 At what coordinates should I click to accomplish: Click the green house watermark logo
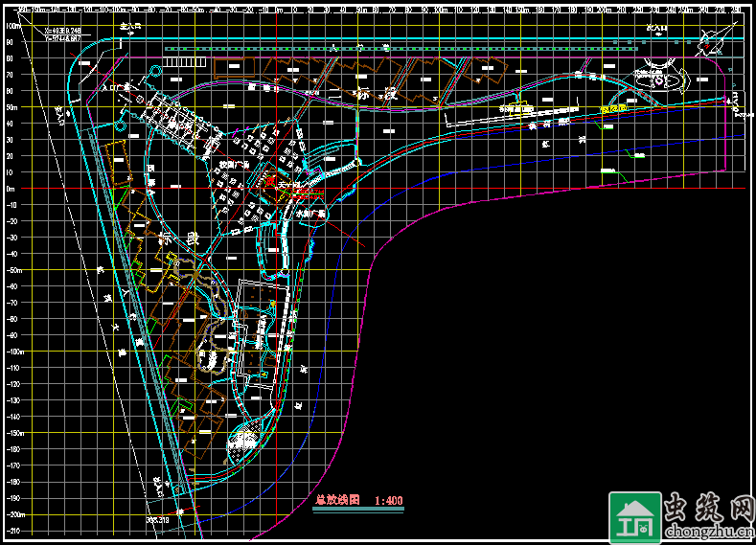click(x=632, y=518)
